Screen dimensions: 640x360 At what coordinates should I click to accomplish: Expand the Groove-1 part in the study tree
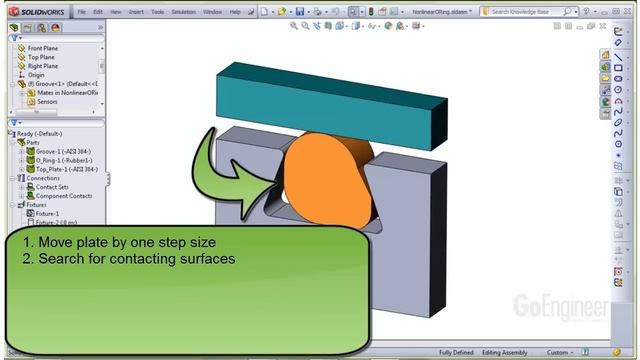22,152
